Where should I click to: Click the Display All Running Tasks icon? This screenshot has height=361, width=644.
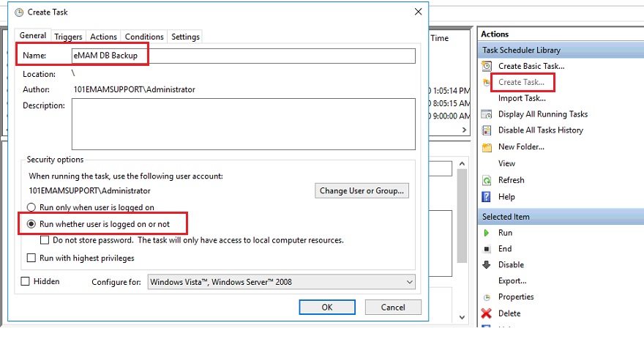[x=487, y=114]
